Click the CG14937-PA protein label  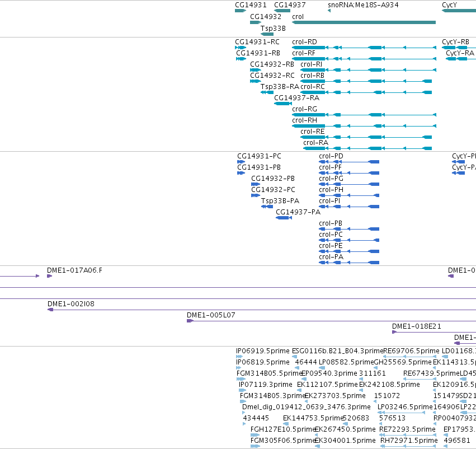pyautogui.click(x=298, y=212)
